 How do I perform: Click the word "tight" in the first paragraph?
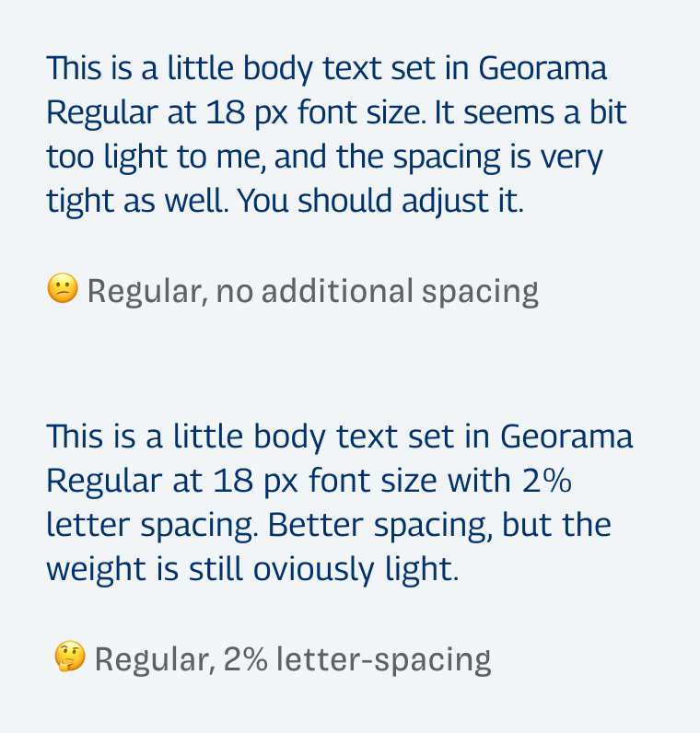(x=80, y=202)
